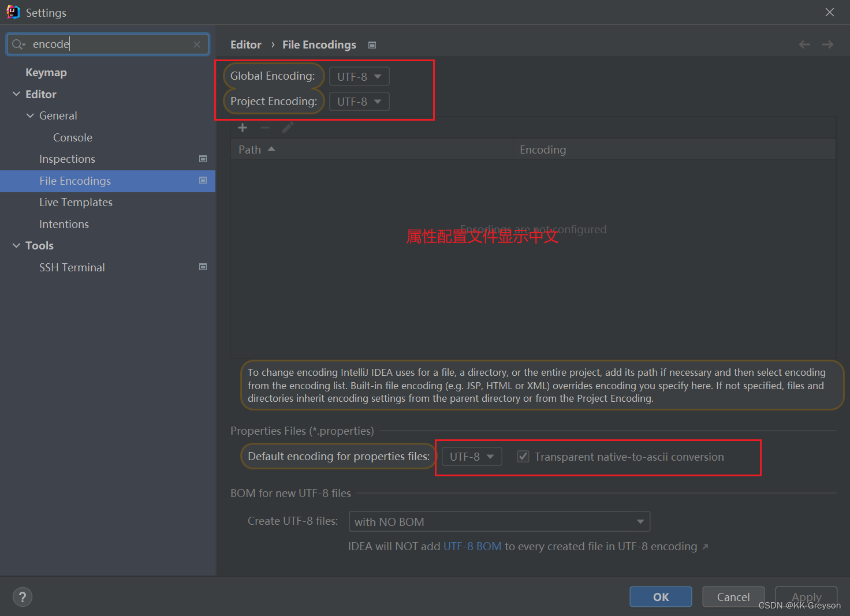Select File Encodings in settings tree
Viewport: 850px width, 616px height.
pyautogui.click(x=107, y=181)
